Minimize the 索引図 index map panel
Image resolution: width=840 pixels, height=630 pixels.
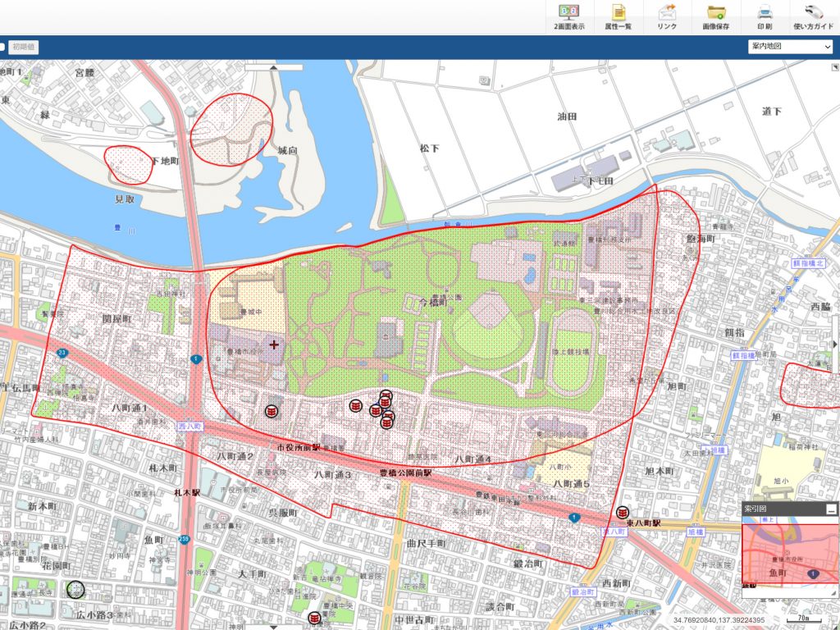click(831, 509)
